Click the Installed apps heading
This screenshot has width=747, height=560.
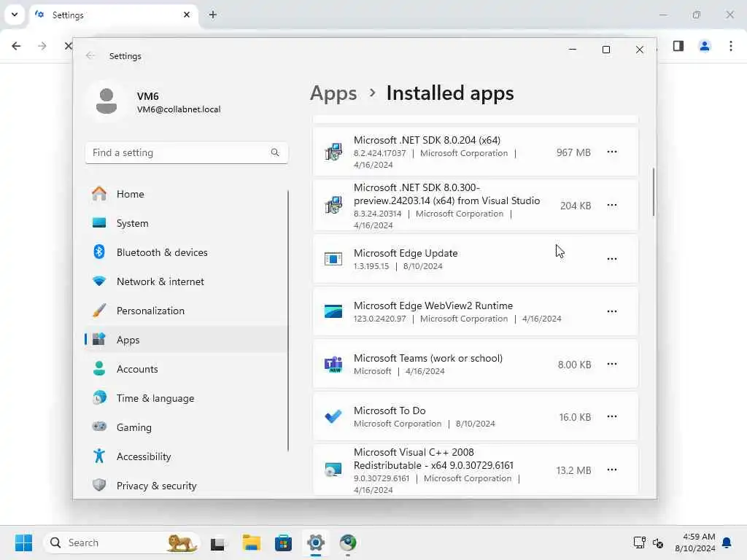coord(450,93)
